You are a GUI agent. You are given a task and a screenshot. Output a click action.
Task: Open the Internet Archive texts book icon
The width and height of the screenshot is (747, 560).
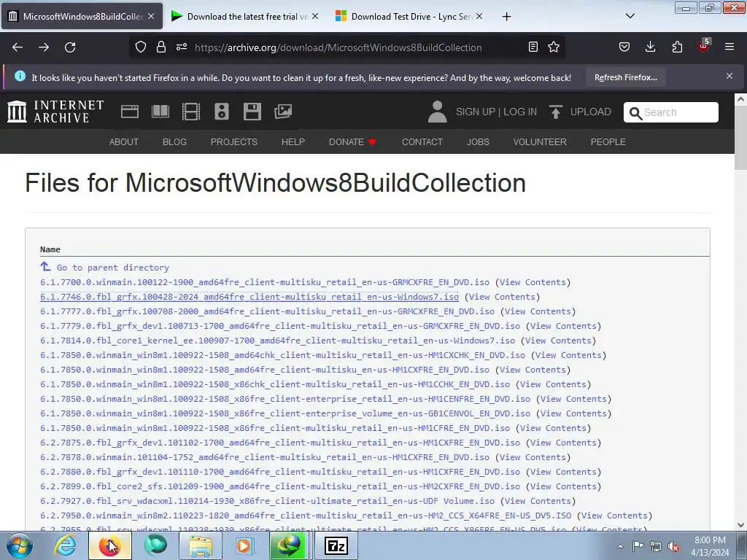160,112
